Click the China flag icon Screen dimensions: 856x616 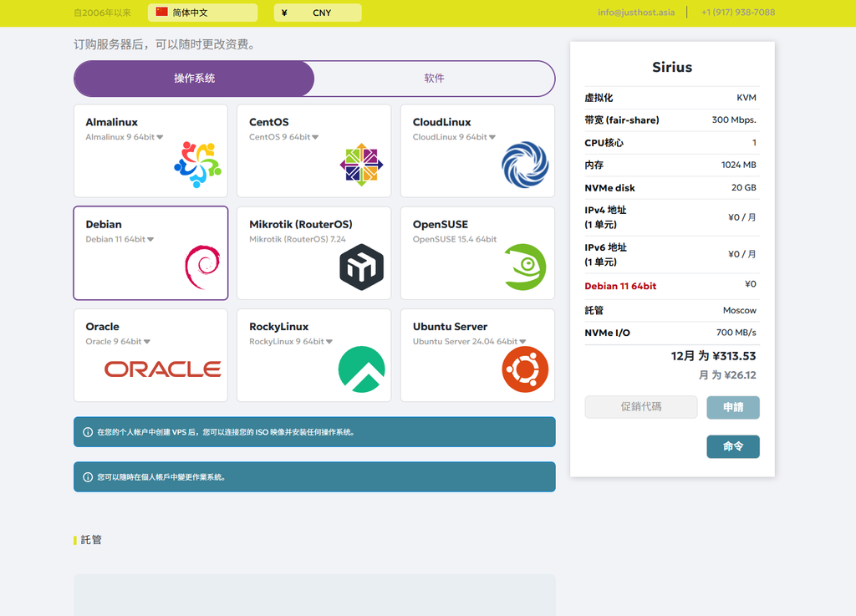[x=161, y=12]
